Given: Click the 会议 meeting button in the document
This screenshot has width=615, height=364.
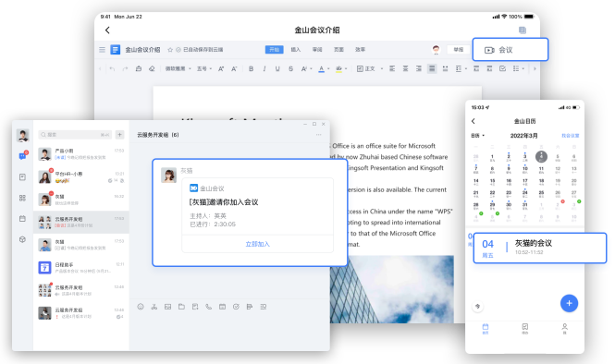Looking at the screenshot, I should click(510, 50).
